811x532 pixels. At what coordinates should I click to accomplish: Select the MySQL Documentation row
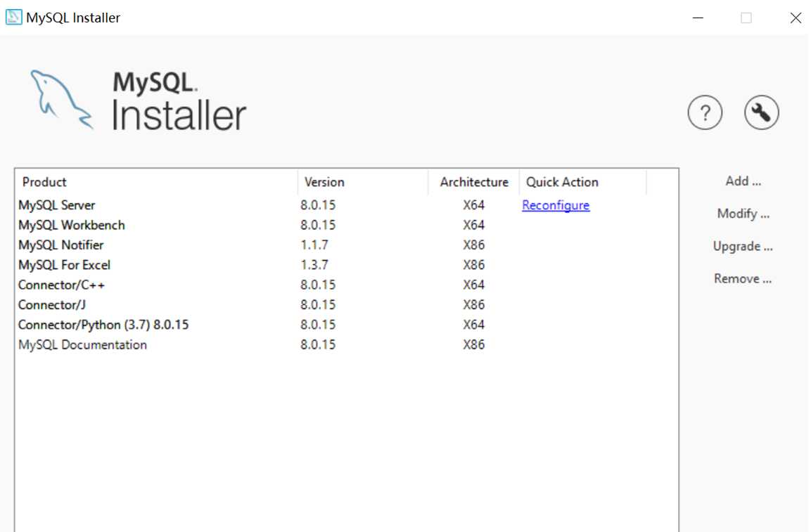[347, 344]
